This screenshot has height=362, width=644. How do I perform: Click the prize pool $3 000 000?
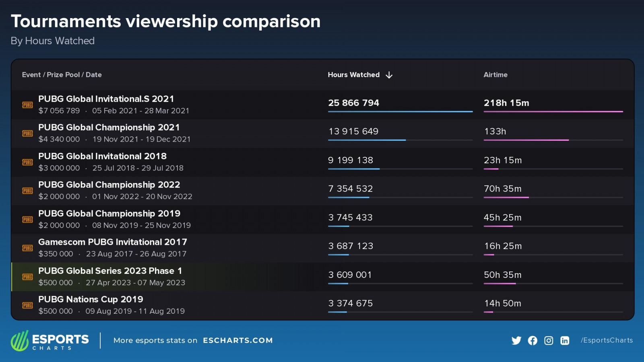tap(59, 168)
